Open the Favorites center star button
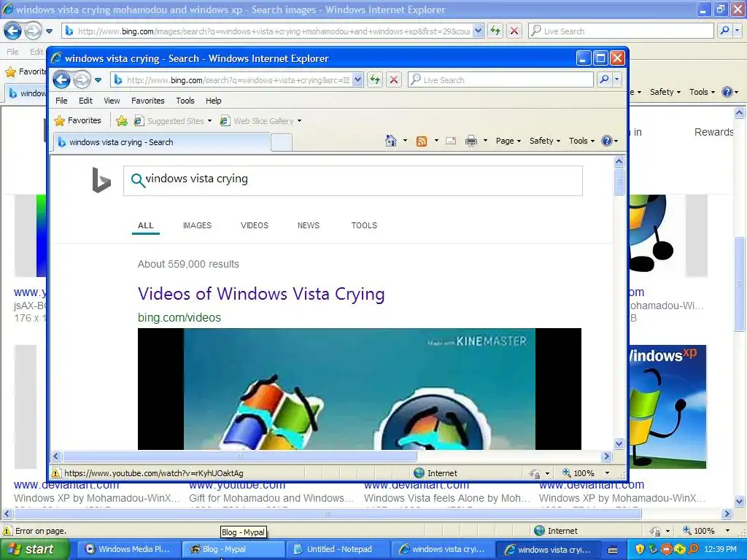 (77, 120)
